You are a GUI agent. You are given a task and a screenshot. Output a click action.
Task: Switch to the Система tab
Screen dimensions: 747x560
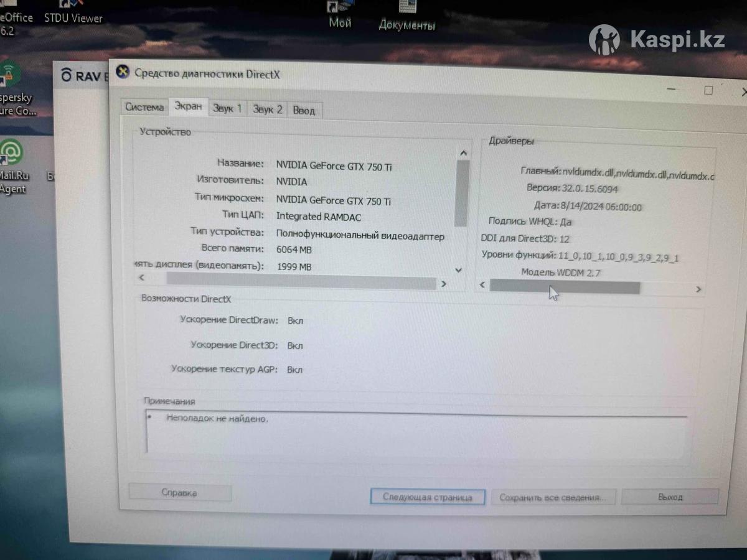click(x=144, y=107)
